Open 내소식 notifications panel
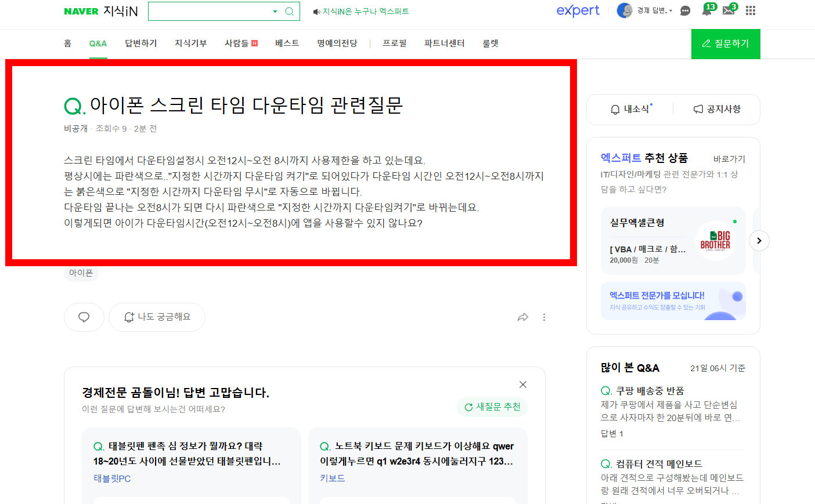The image size is (815, 504). tap(632, 109)
